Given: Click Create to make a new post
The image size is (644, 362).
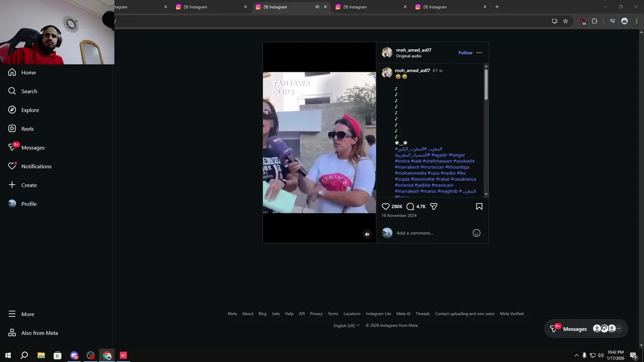Looking at the screenshot, I should tap(23, 185).
